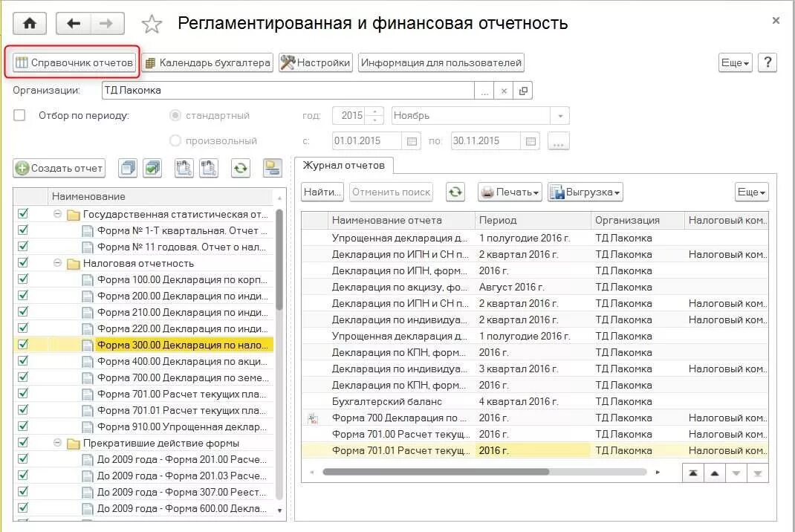Click the Налоговый ком. column header
Image resolution: width=795 pixels, height=532 pixels.
[727, 221]
